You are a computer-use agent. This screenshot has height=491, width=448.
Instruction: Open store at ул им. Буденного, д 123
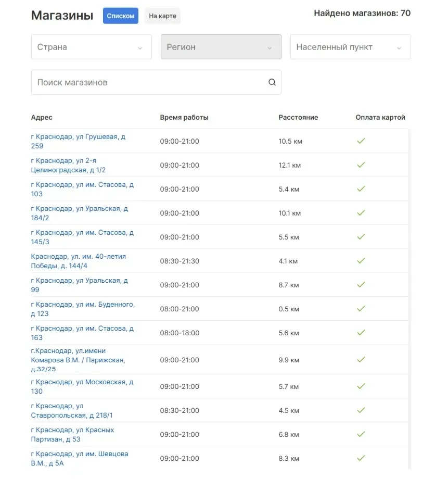[83, 309]
